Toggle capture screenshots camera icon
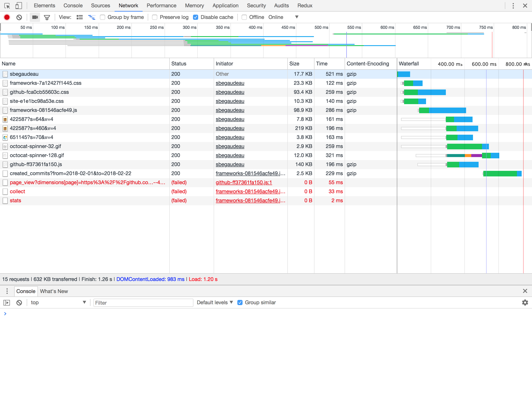 [35, 17]
